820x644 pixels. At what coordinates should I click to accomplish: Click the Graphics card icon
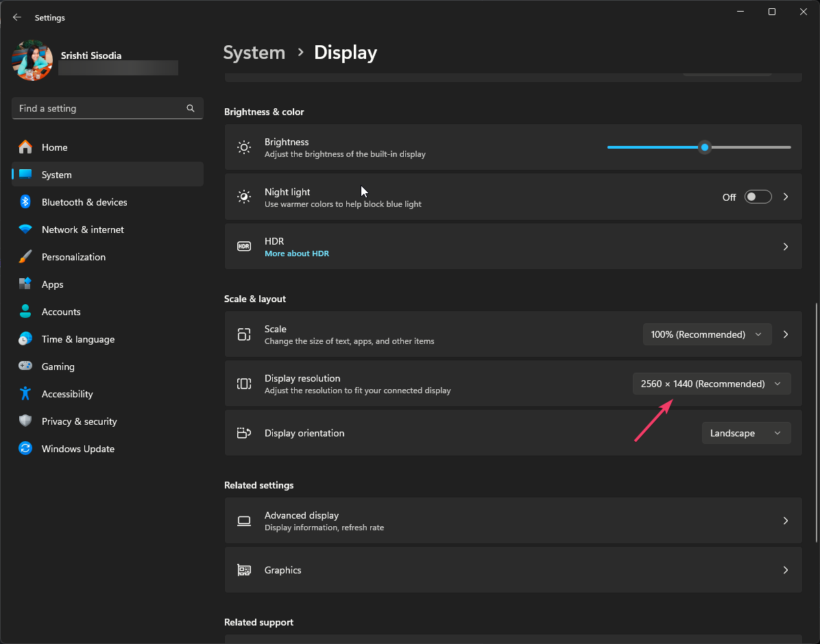point(244,570)
